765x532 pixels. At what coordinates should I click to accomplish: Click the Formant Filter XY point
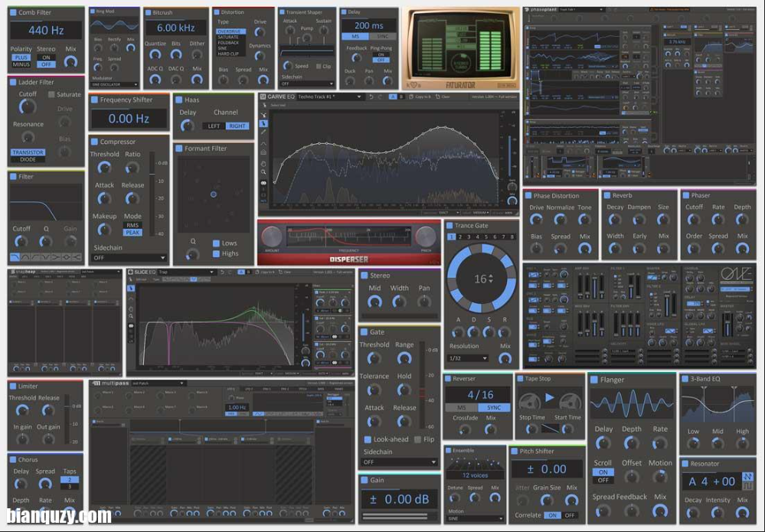(213, 194)
